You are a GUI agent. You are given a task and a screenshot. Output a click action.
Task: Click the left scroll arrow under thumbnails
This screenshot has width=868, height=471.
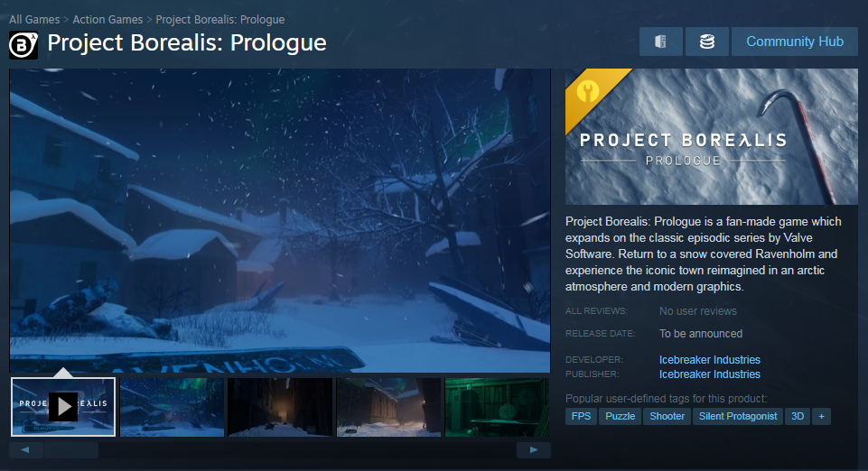(26, 450)
